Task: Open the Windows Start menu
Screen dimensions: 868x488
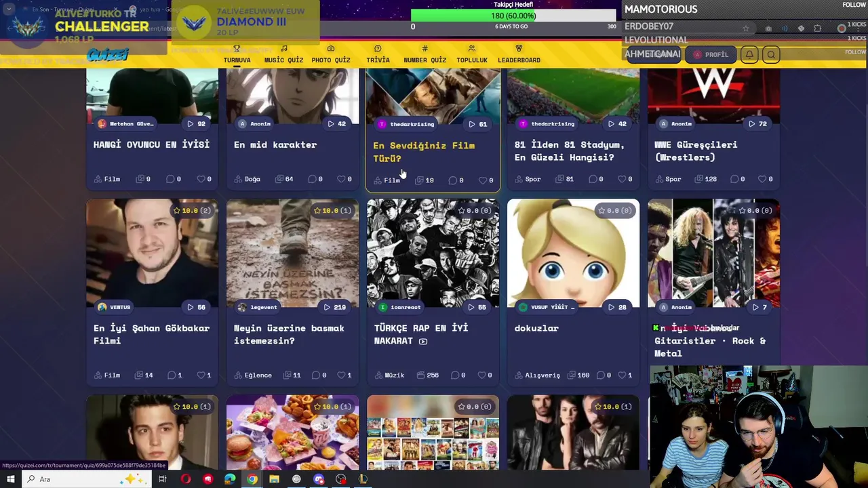Action: (x=10, y=479)
